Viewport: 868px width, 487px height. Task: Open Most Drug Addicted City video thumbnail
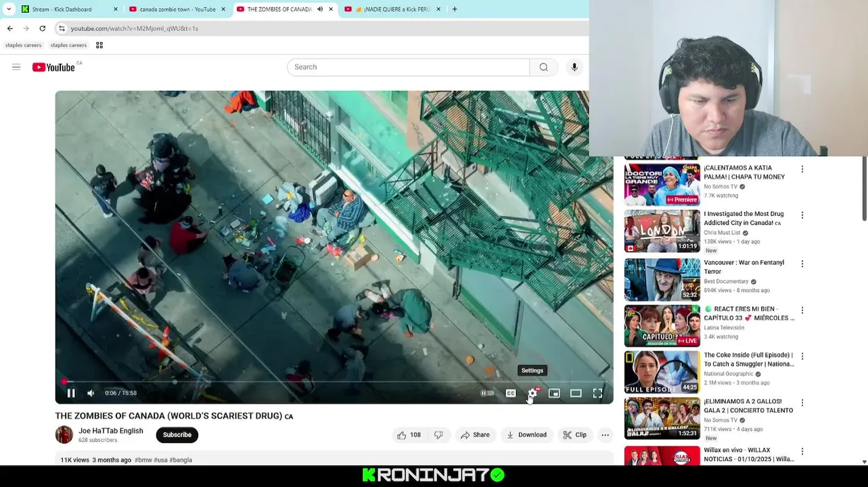point(662,231)
